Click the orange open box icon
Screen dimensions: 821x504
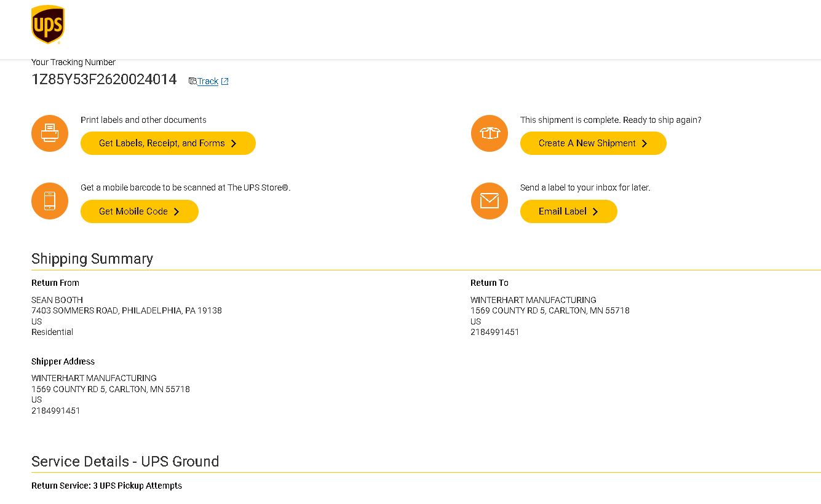pyautogui.click(x=490, y=133)
